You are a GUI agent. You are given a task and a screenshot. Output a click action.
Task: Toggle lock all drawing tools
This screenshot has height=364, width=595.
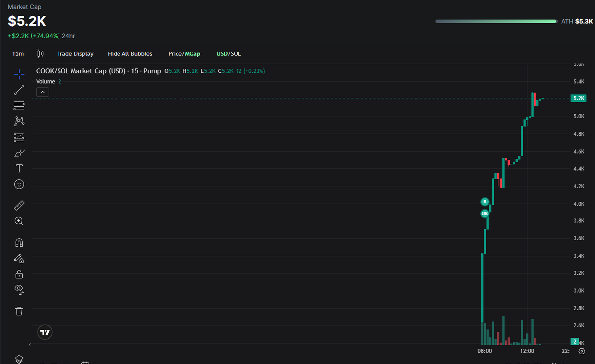(x=19, y=274)
